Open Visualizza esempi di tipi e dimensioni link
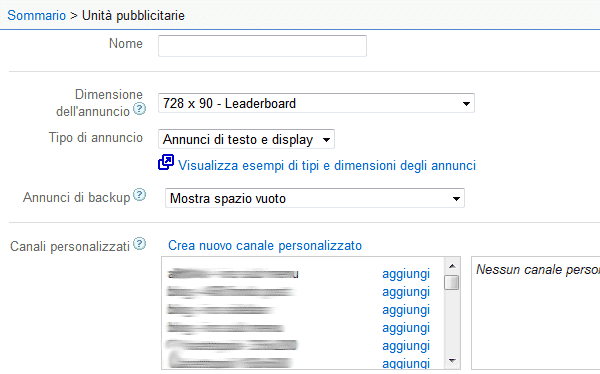This screenshot has width=600, height=374. point(327,166)
